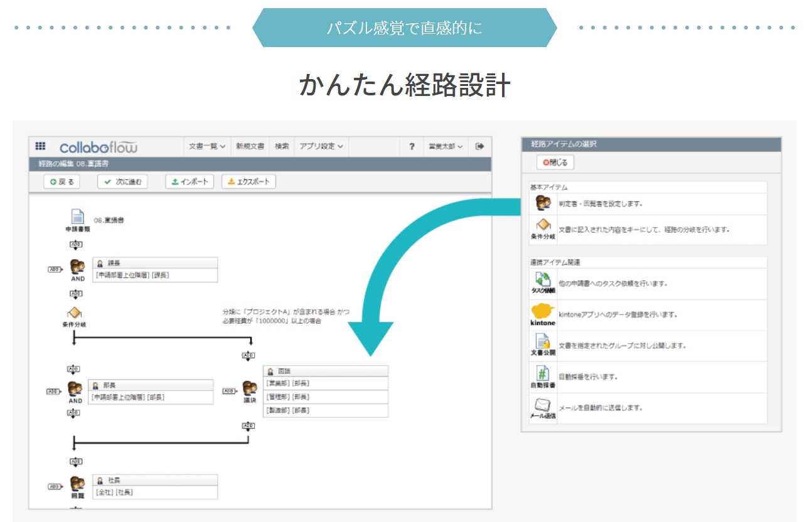812x522 pixels.
Task: Click the エクスポート button
Action: pyautogui.click(x=248, y=182)
